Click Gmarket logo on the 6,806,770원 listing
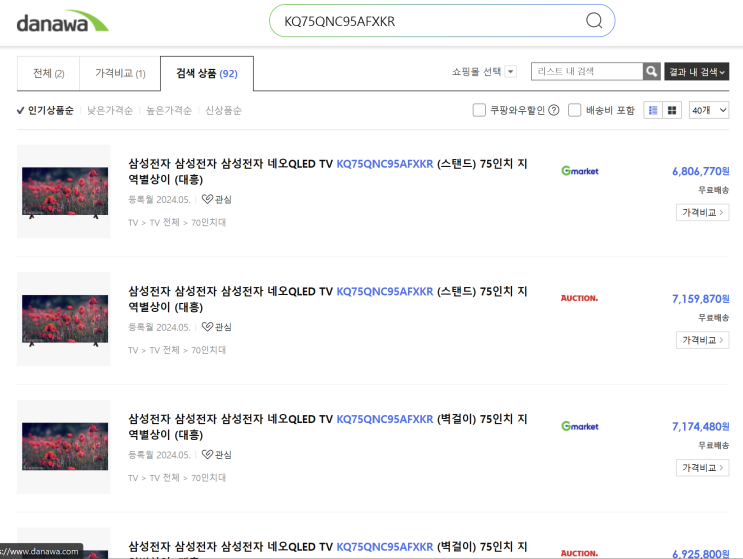 (x=580, y=171)
